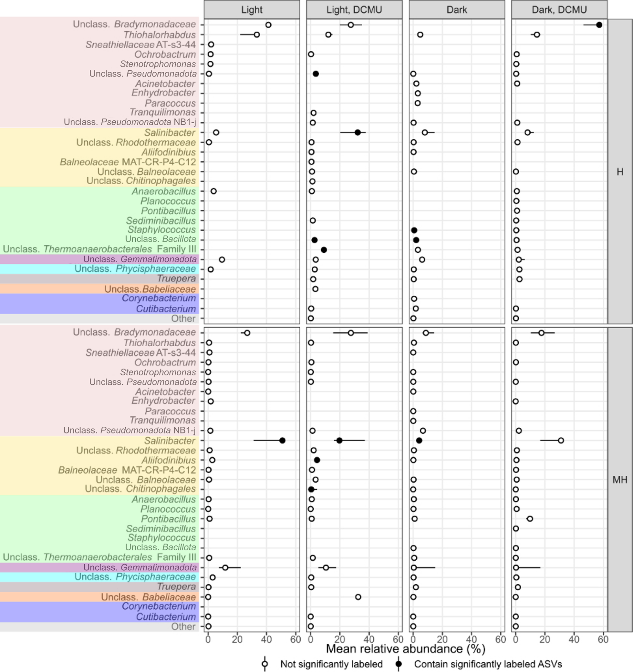Click the "Mean relative abundance (%)" axis title

(405, 649)
